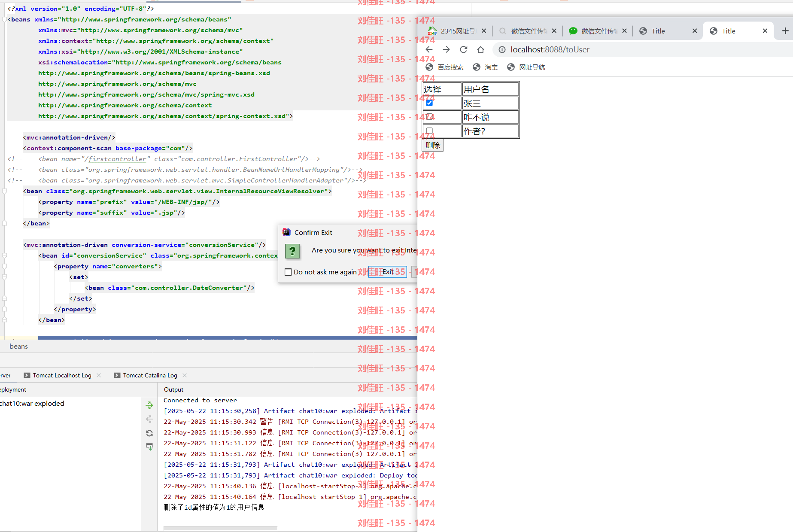Close the Tomcat Localhost Log tab

99,375
